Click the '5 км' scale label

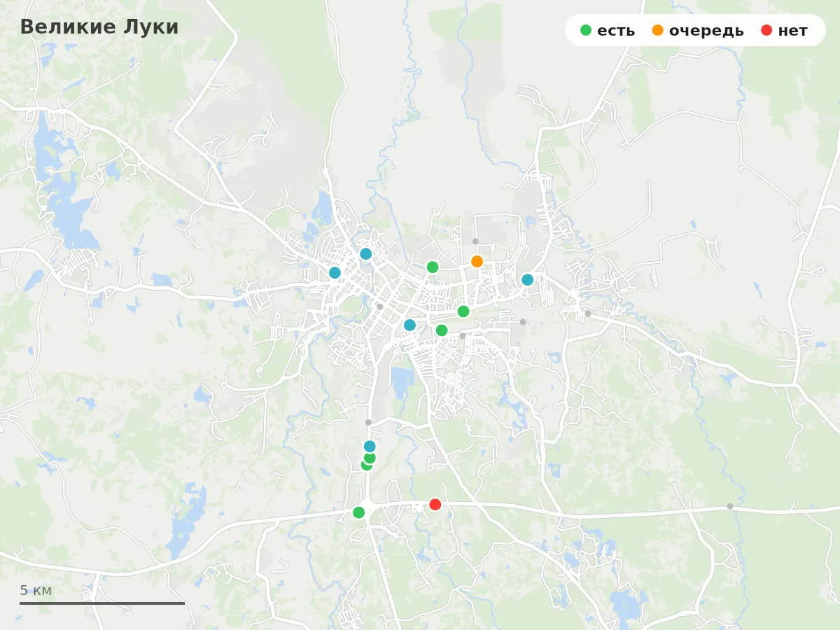(x=36, y=590)
